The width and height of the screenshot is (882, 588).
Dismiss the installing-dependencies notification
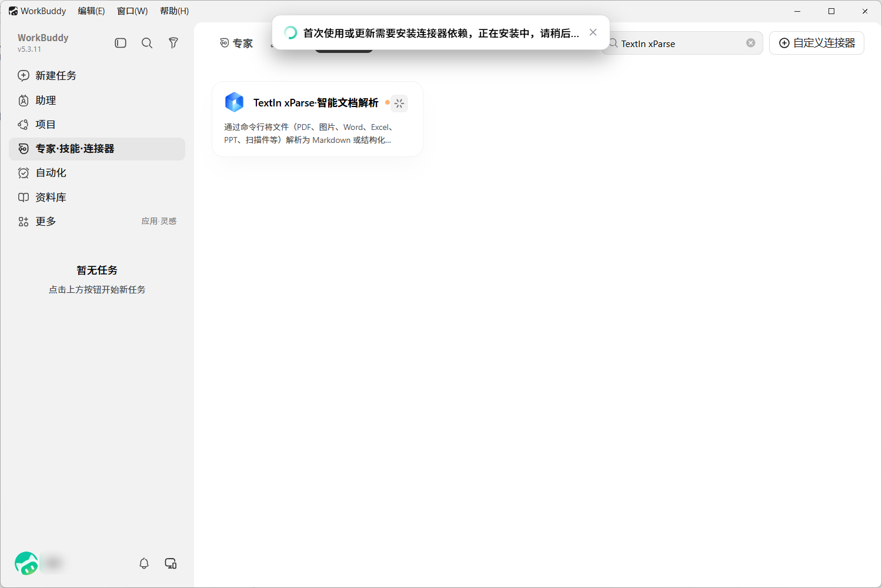[x=593, y=32]
